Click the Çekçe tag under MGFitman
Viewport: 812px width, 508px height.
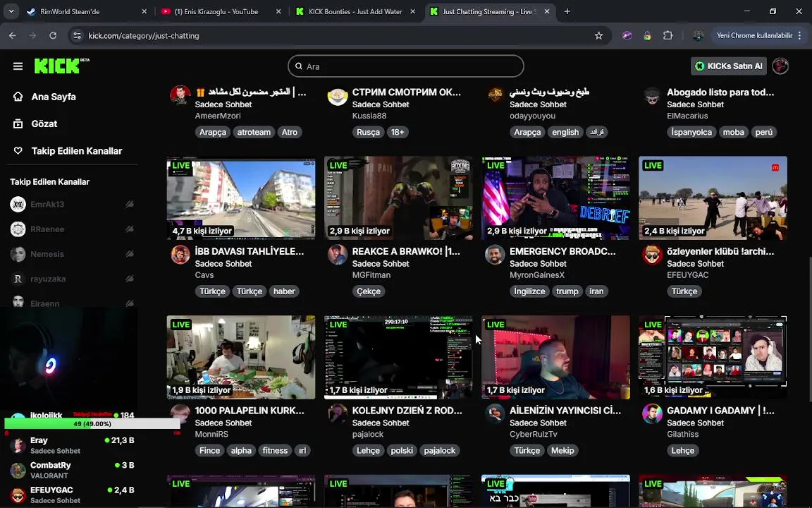pos(369,291)
